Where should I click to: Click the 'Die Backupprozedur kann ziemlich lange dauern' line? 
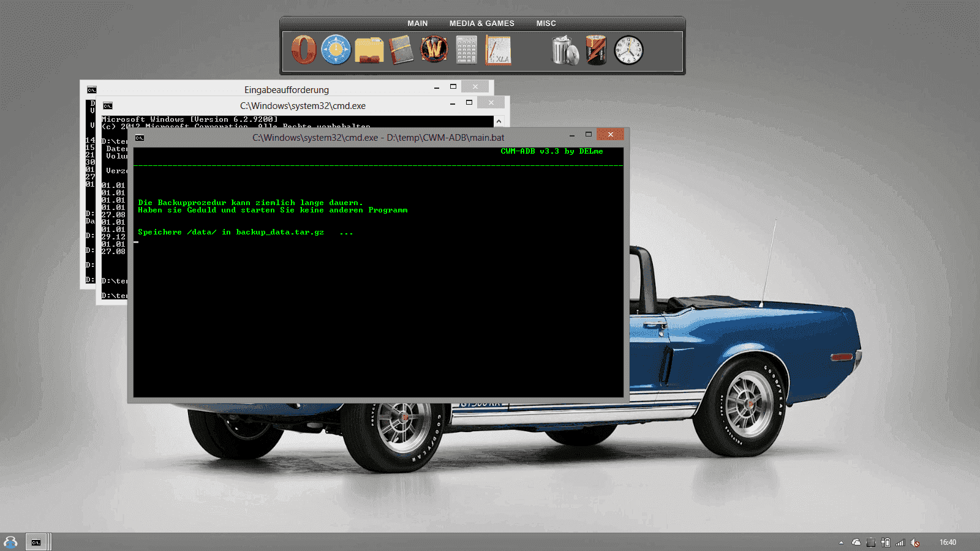tap(251, 203)
